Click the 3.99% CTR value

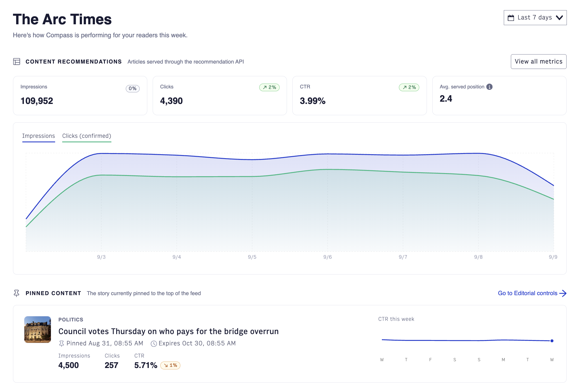pyautogui.click(x=313, y=101)
